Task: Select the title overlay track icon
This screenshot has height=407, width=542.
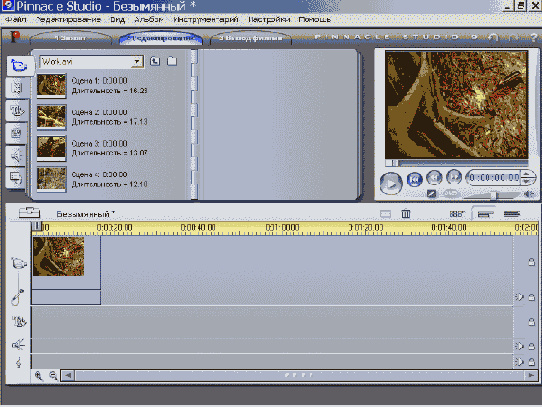Action: pos(19,322)
